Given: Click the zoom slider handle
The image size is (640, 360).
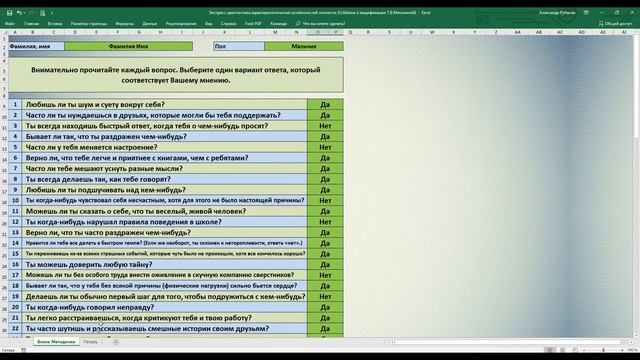Looking at the screenshot, I should 604,350.
